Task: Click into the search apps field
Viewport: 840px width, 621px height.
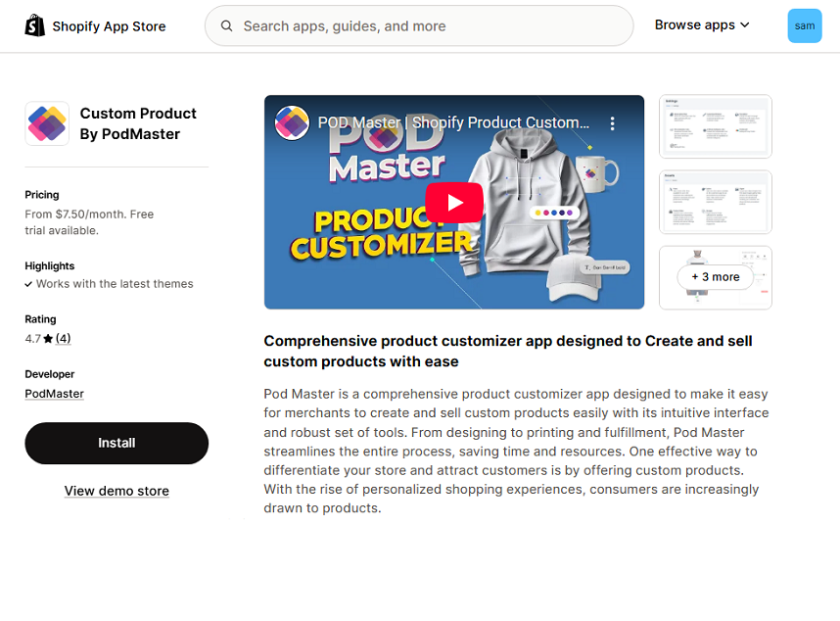Action: click(431, 26)
